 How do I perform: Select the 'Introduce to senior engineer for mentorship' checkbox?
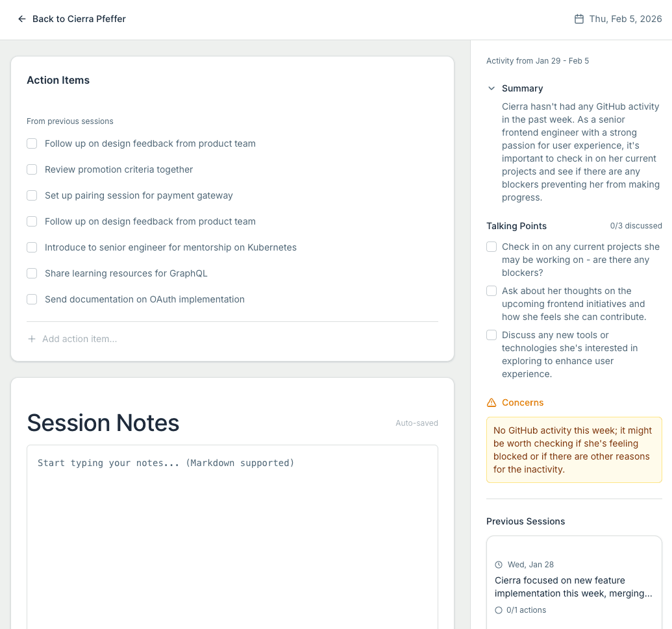point(32,247)
